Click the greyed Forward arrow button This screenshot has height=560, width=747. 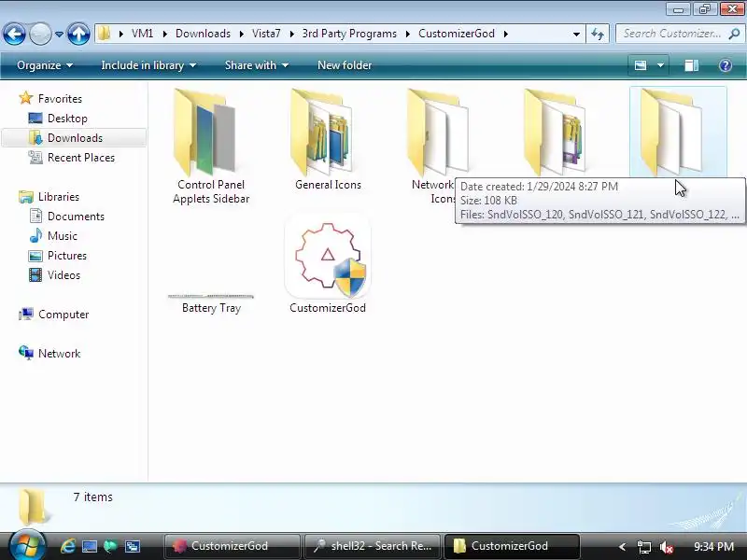(x=40, y=35)
